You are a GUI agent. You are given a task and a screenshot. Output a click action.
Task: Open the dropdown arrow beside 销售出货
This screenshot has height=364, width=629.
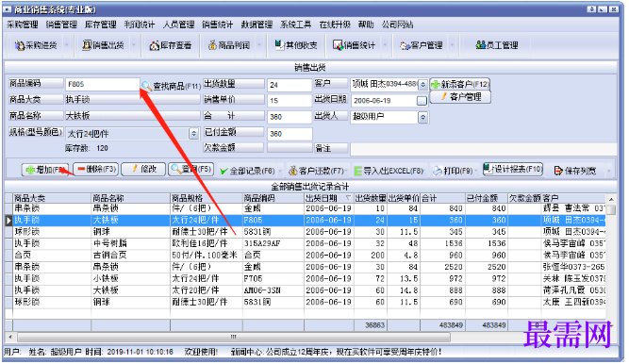click(x=134, y=45)
